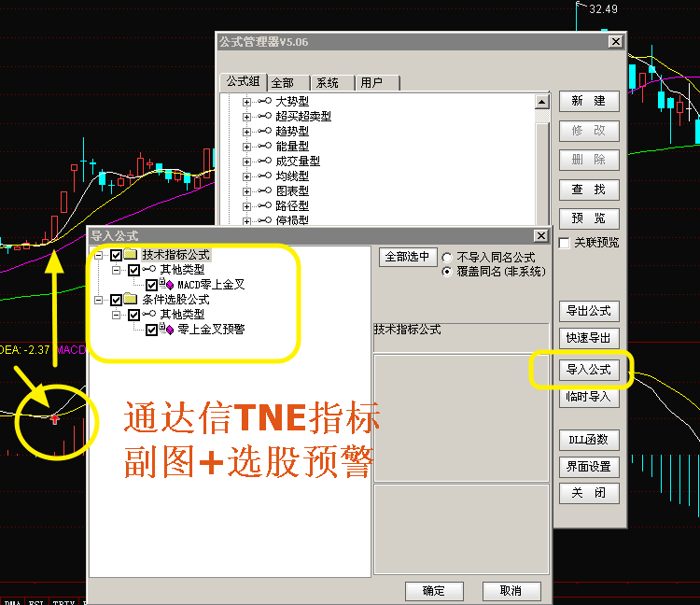Close the 导入公式 dialog
This screenshot has height=605, width=700.
tap(541, 236)
